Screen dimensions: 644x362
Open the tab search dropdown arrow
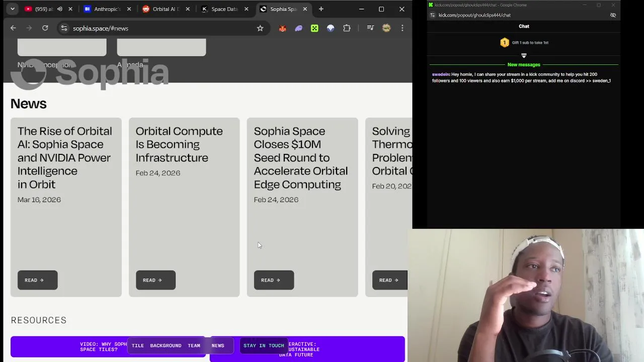pos(12,9)
